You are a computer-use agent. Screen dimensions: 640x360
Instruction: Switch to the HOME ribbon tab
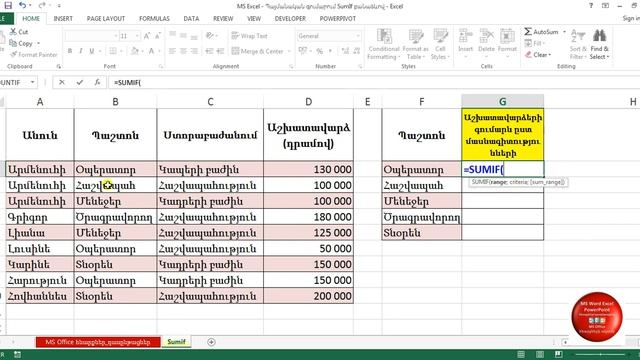point(31,19)
